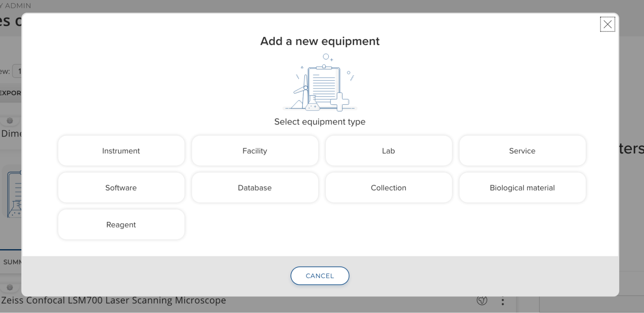
Task: Click the globe icon beside Zeiss Confocal
Action: [482, 300]
